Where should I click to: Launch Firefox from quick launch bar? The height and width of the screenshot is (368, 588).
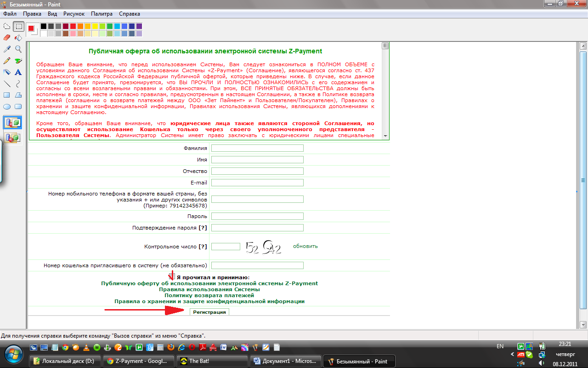click(170, 347)
